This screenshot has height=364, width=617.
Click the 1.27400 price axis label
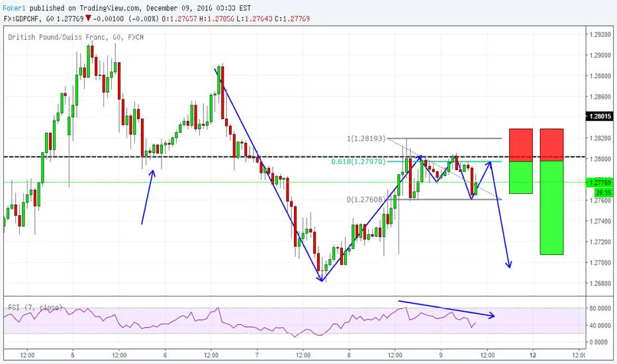[600, 221]
